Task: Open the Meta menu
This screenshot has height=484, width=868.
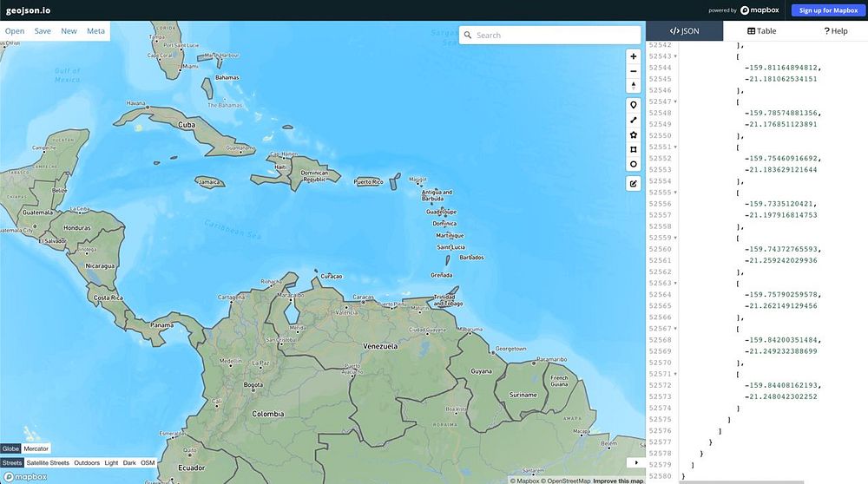Action: coord(95,31)
